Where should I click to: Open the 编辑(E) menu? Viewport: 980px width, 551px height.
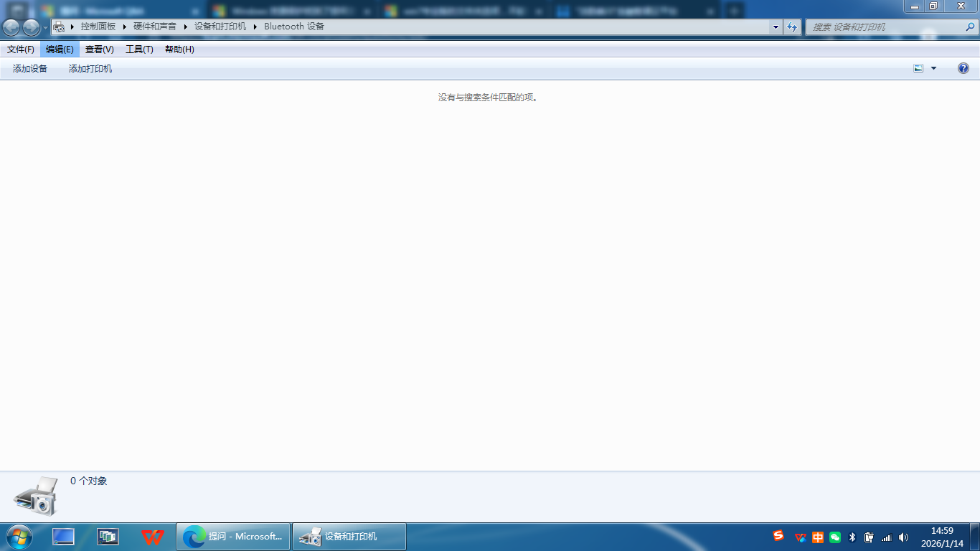point(60,50)
